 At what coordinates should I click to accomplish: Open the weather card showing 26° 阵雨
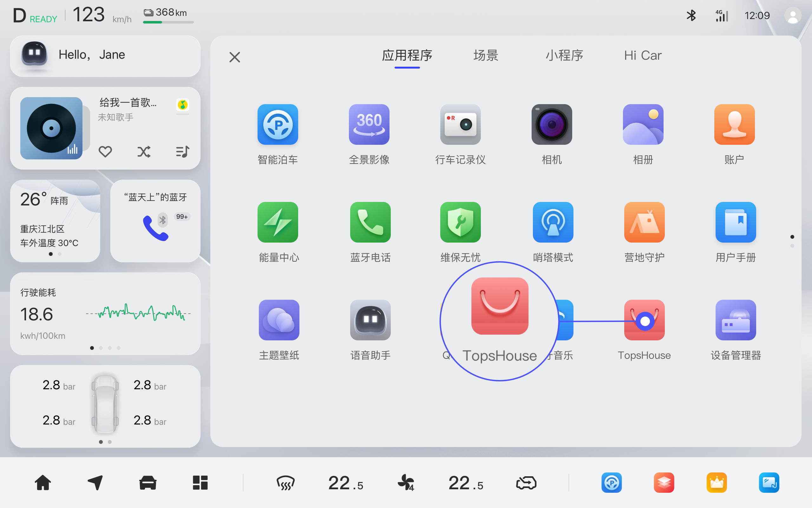tap(55, 221)
